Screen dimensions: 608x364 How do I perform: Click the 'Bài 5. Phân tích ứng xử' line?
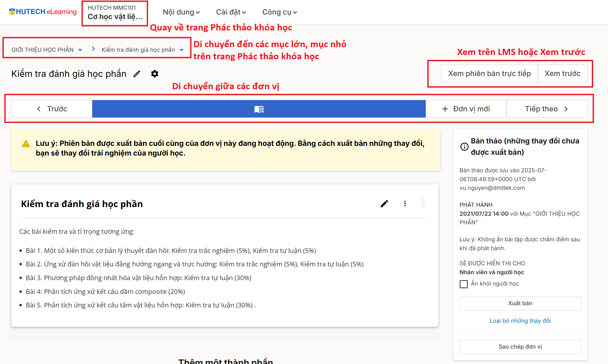pyautogui.click(x=141, y=305)
